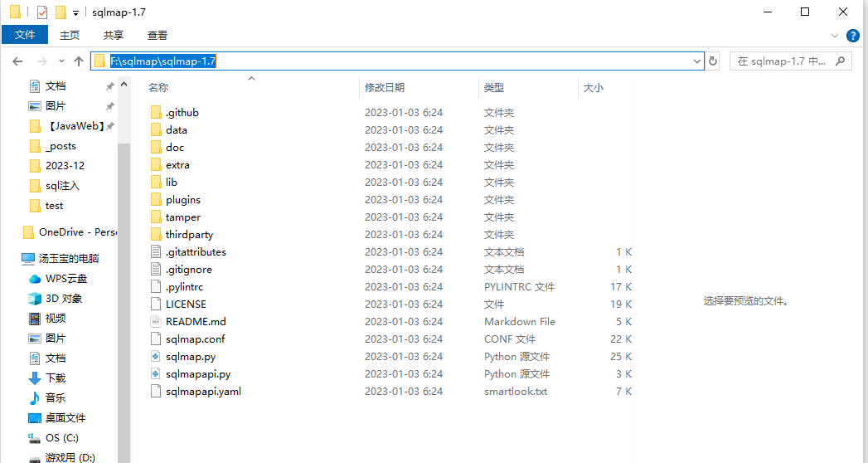Go up one folder level arrow
868x463 pixels.
(79, 61)
